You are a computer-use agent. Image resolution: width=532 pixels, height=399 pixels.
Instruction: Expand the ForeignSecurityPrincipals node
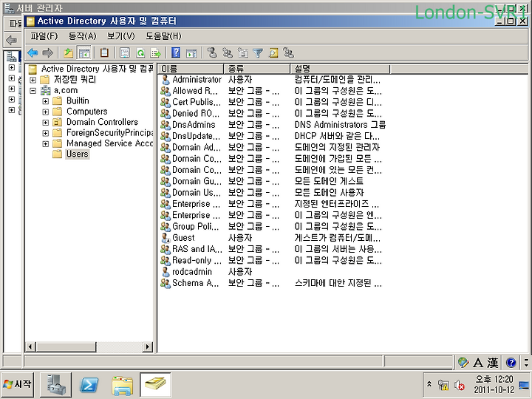pos(46,133)
